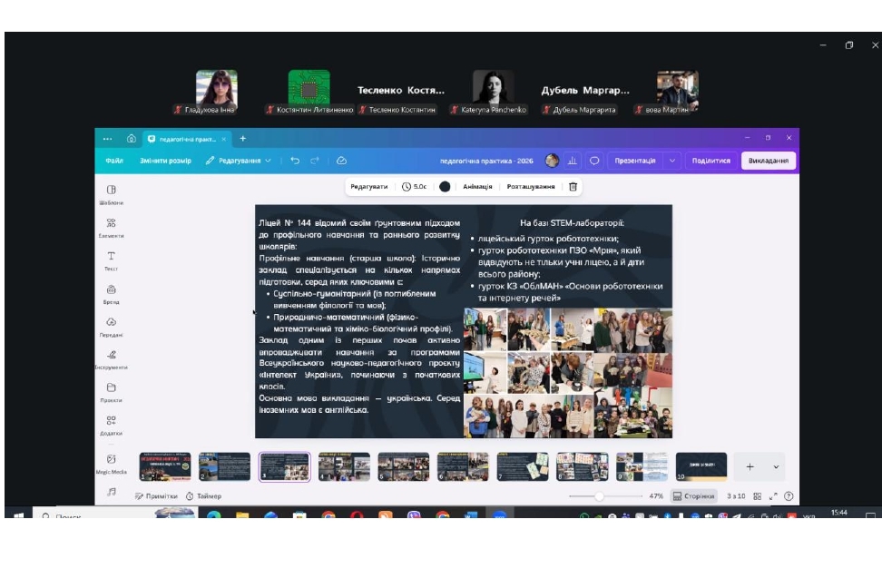Select slide 4 thumbnail
The width and height of the screenshot is (882, 588).
(344, 466)
